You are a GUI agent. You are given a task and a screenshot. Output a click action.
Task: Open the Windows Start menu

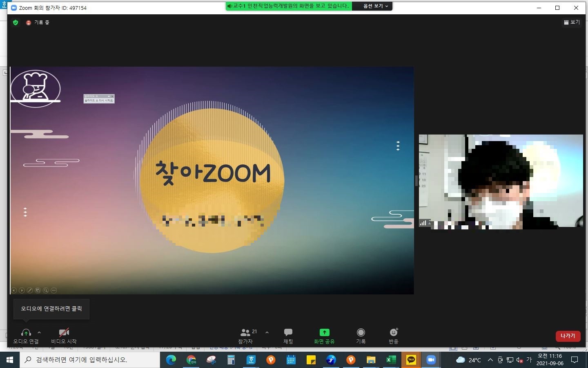pos(10,360)
